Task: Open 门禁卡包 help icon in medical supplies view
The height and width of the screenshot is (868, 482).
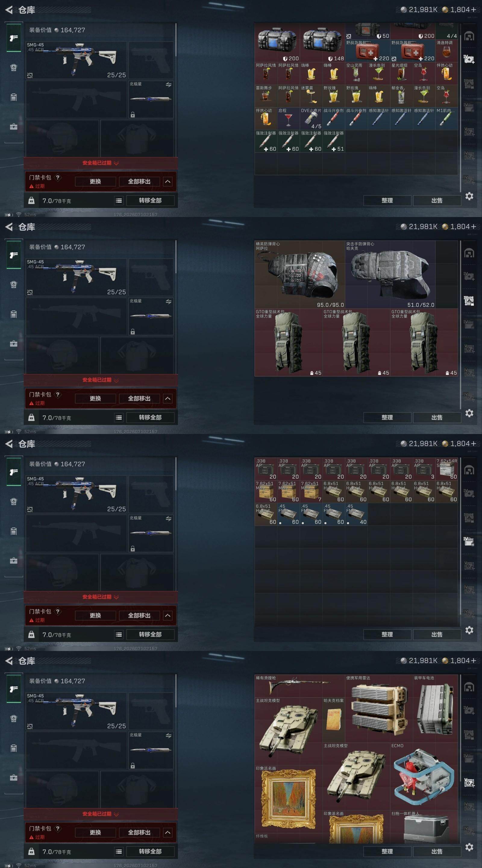Action: [x=58, y=177]
